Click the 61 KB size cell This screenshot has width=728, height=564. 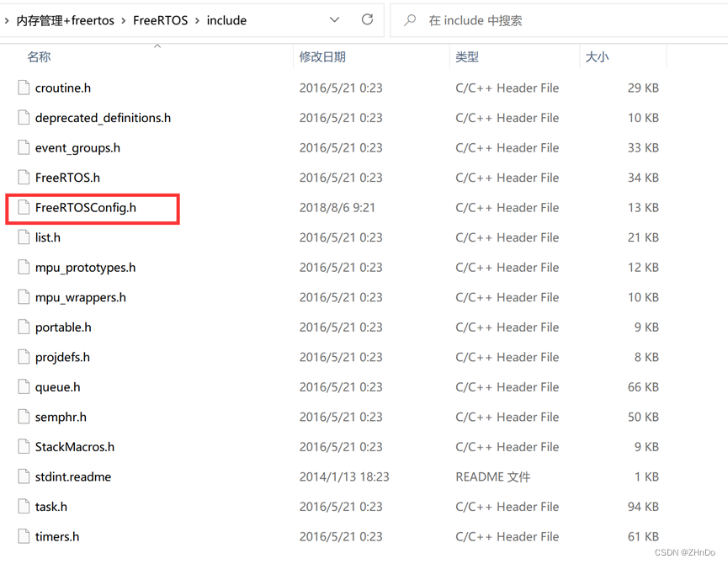[x=643, y=536]
